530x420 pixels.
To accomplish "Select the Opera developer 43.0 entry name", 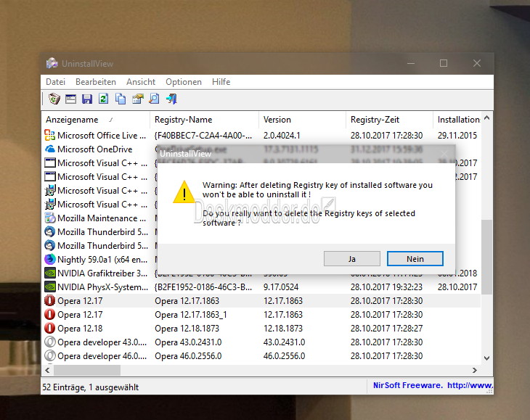I will coord(102,342).
